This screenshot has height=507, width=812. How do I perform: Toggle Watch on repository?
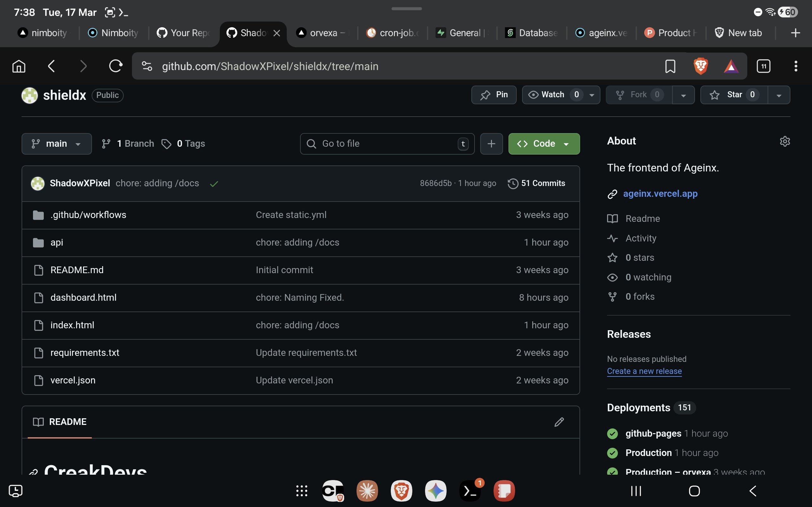(x=553, y=95)
